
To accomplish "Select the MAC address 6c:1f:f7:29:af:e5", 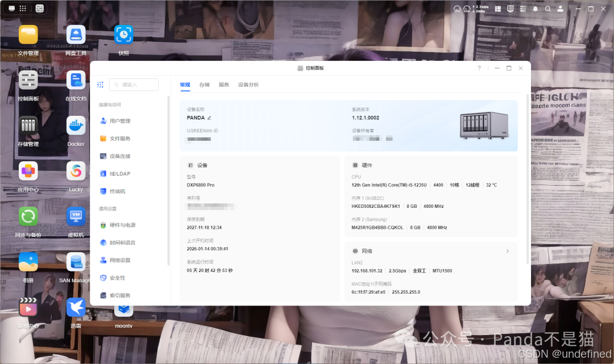I will click(x=368, y=292).
